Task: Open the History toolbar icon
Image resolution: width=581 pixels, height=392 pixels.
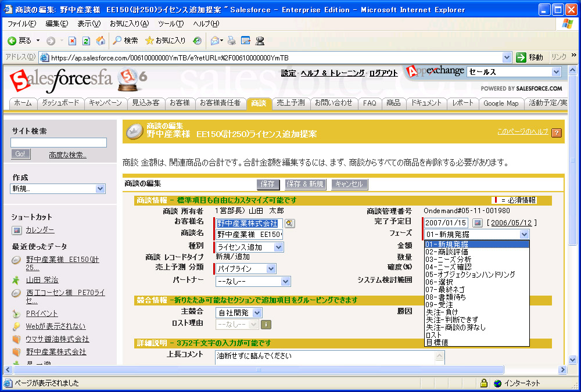Action: pyautogui.click(x=197, y=41)
